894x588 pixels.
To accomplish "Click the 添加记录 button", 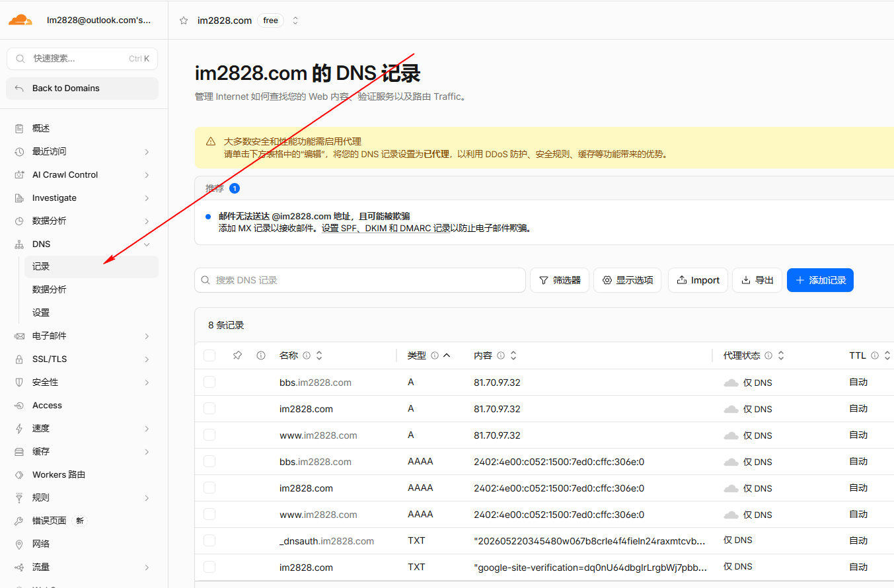I will pos(820,280).
